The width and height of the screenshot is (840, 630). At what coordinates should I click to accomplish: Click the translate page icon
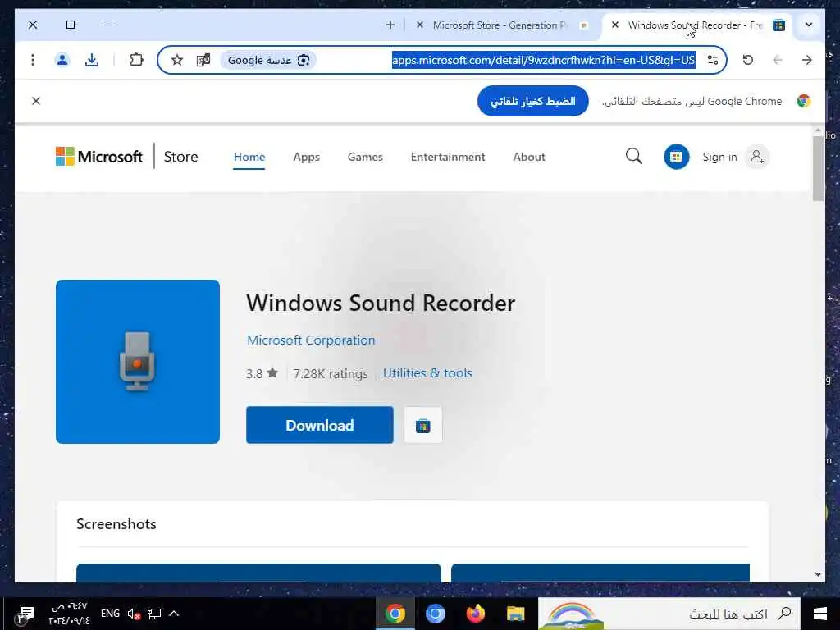coord(203,60)
